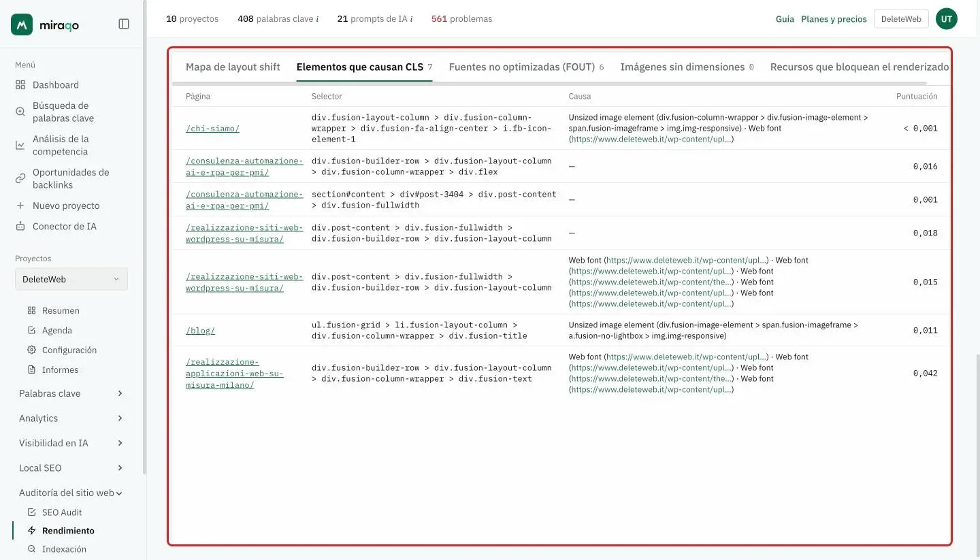Expand Visibilidad en IA section

pos(71,443)
